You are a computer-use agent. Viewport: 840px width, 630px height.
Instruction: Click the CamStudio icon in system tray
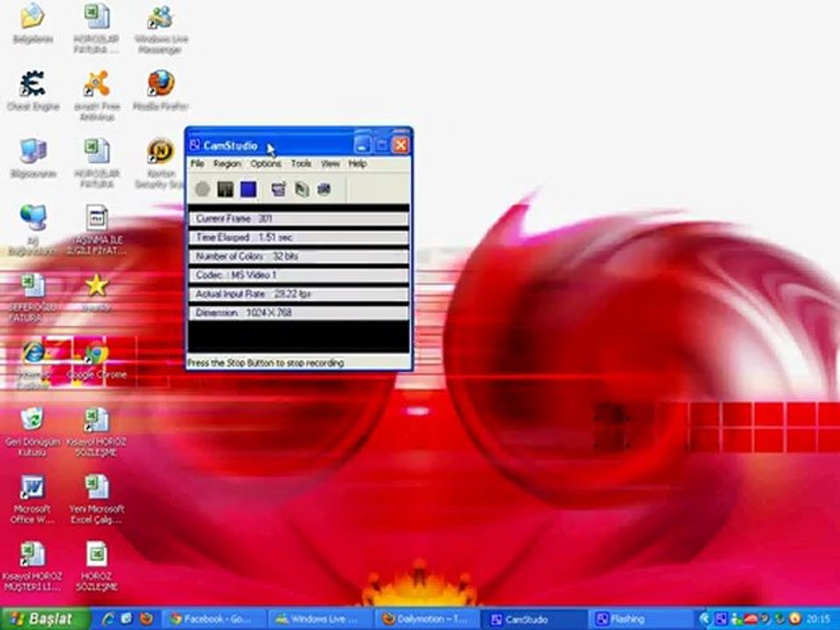(x=721, y=619)
